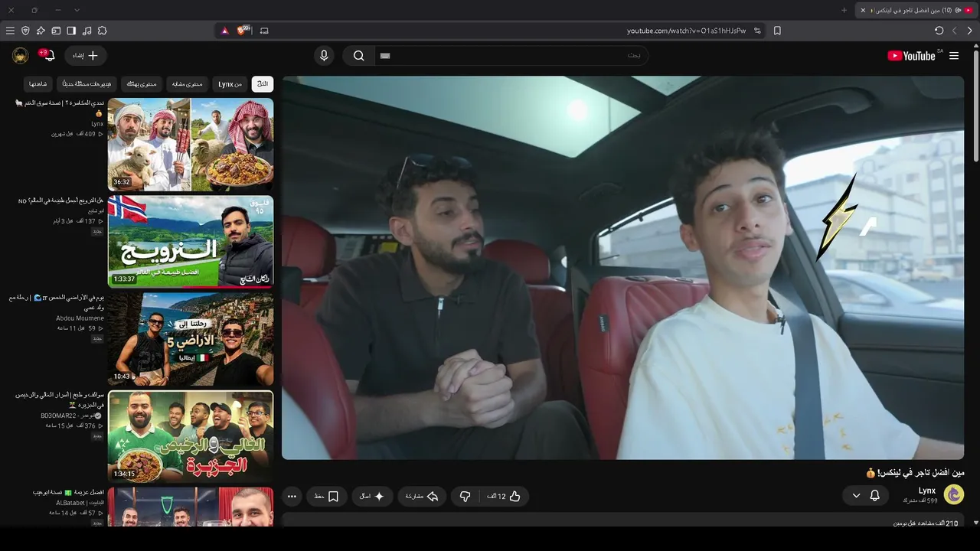Open the Italy Cinque Terre video thumbnail
This screenshot has width=980, height=551.
tap(191, 339)
